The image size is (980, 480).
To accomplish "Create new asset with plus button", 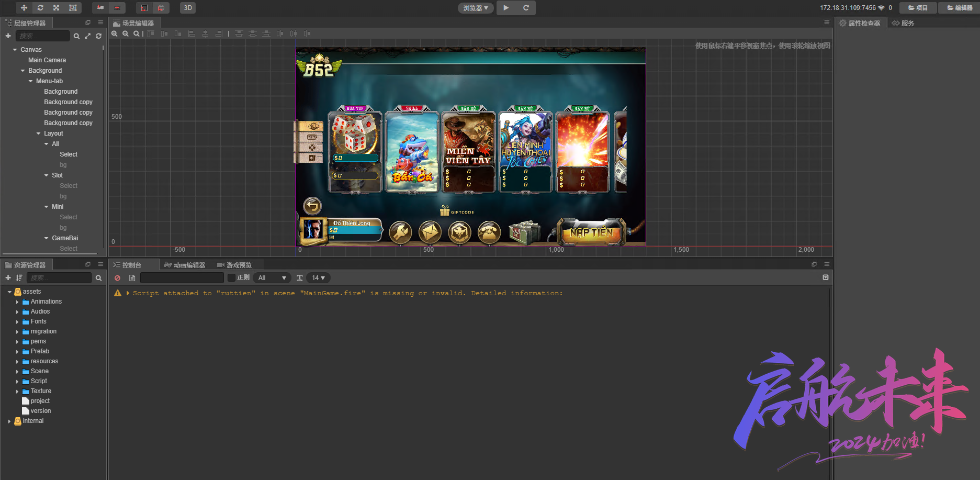I will [8, 278].
